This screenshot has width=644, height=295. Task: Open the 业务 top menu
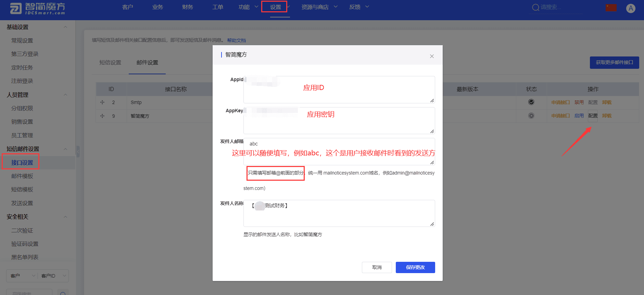(157, 7)
